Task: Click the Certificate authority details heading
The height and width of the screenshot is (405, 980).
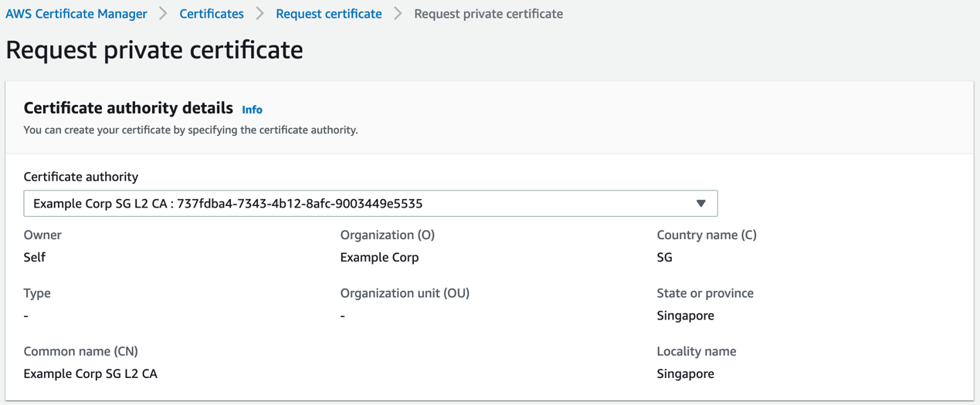Action: 128,108
